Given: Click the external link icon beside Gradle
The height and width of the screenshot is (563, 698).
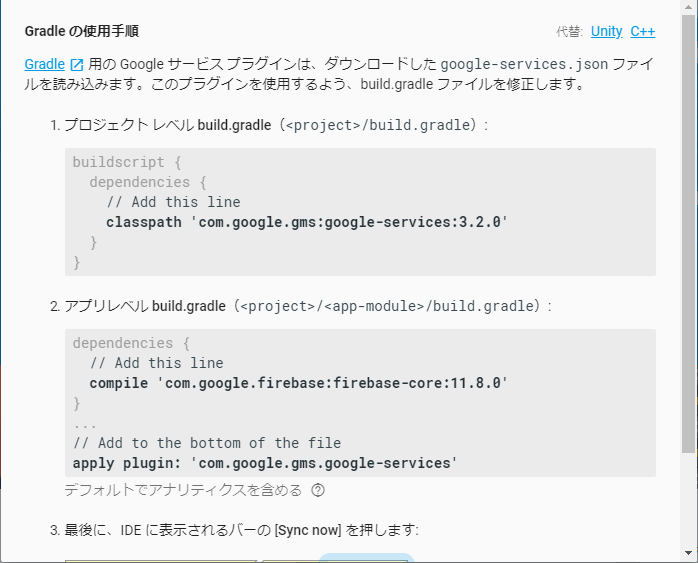Looking at the screenshot, I should [x=76, y=65].
